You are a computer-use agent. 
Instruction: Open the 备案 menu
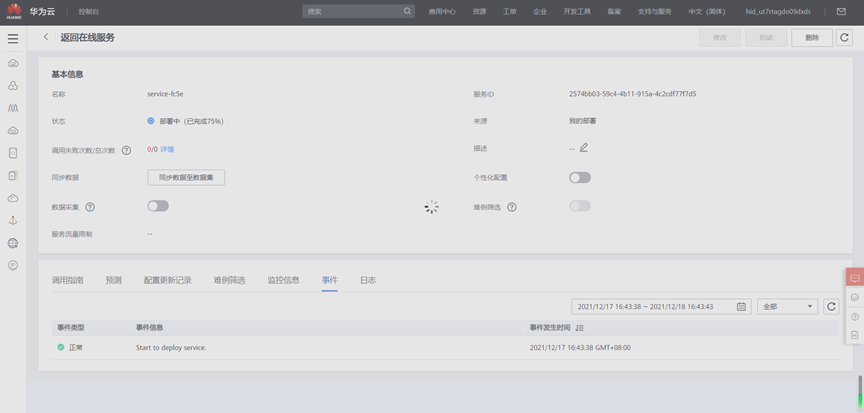pos(614,12)
